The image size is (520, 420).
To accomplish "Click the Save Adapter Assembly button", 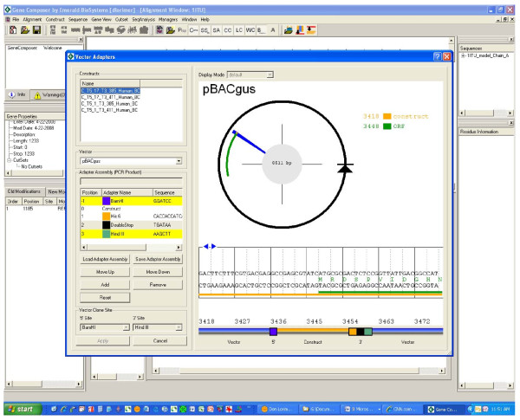I will pos(158,259).
